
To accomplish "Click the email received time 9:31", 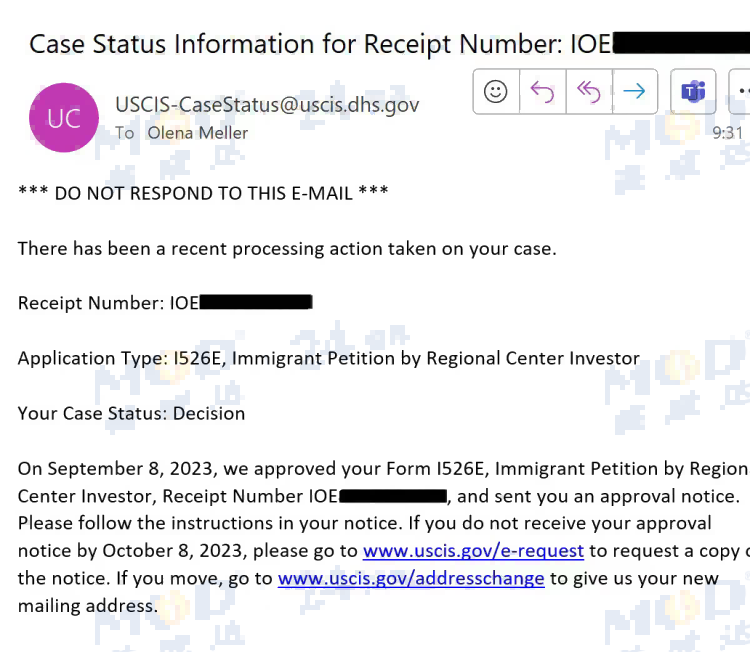I will 727,132.
